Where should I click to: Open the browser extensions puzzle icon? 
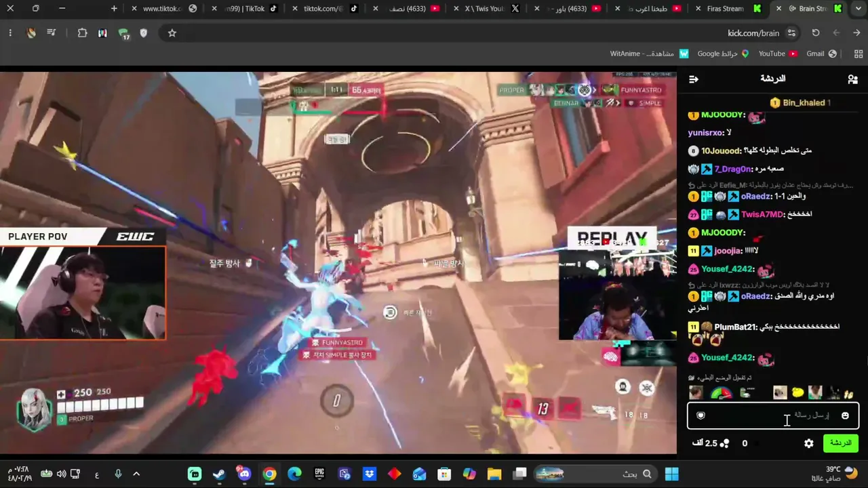(82, 33)
